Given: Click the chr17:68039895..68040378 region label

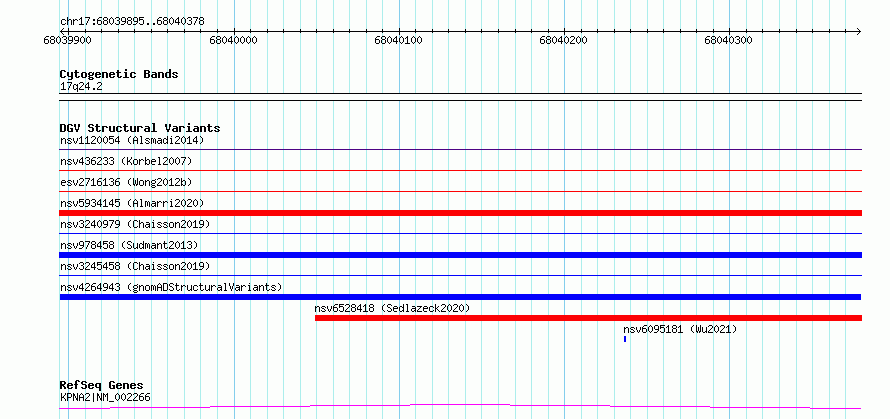Looking at the screenshot, I should [132, 22].
